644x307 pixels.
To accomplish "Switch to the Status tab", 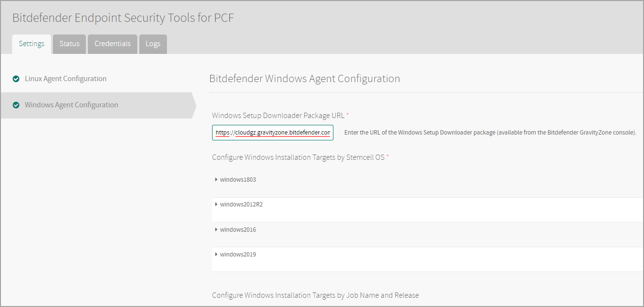I will pos(69,44).
